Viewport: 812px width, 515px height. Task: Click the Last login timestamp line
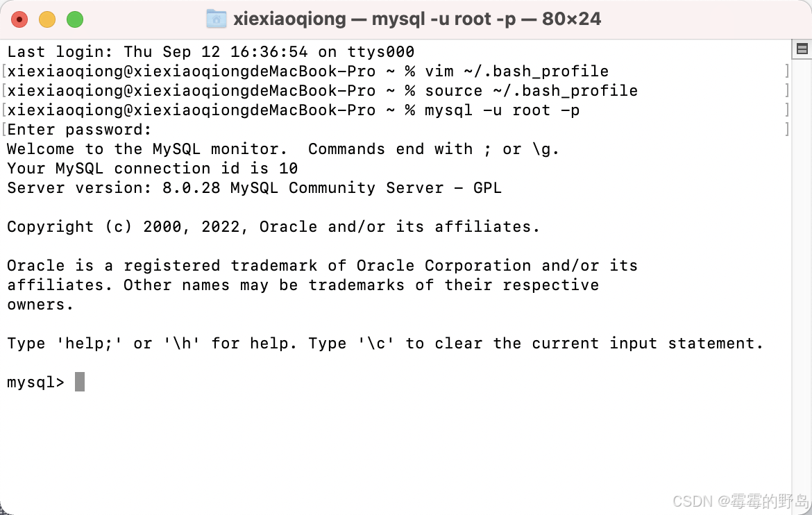click(208, 51)
